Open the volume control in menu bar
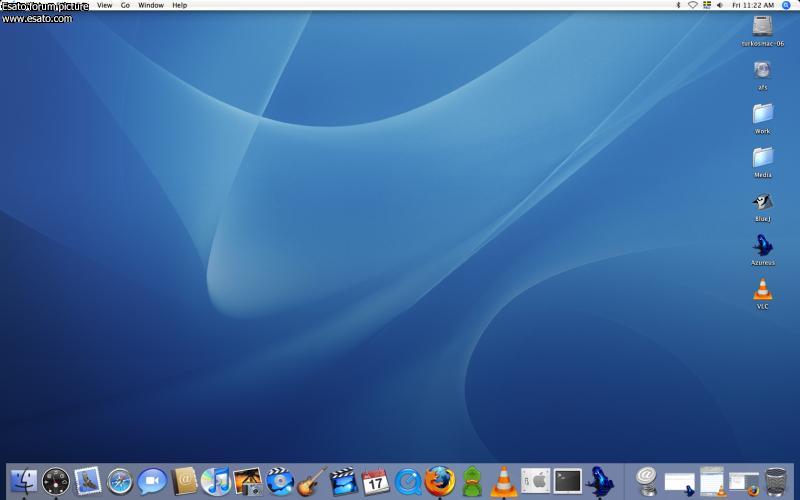 pos(719,5)
